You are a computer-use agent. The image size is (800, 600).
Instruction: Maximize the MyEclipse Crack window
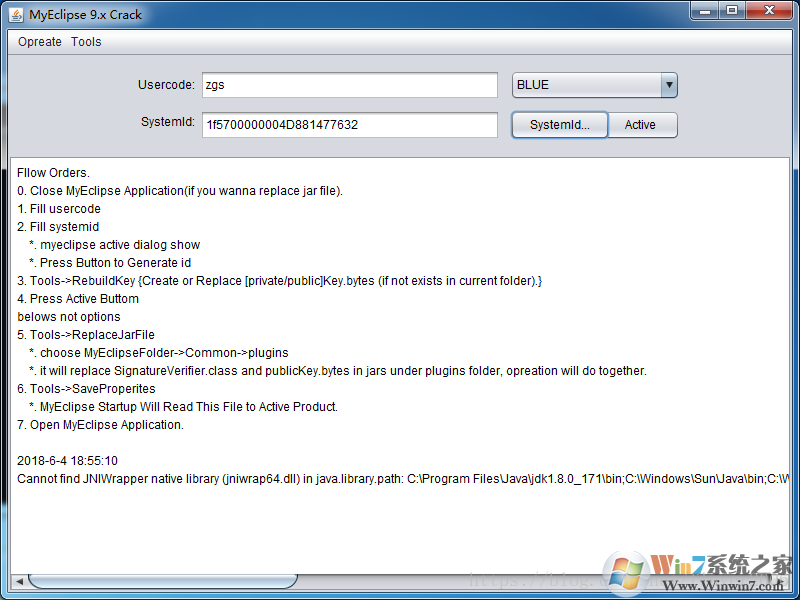click(x=732, y=11)
